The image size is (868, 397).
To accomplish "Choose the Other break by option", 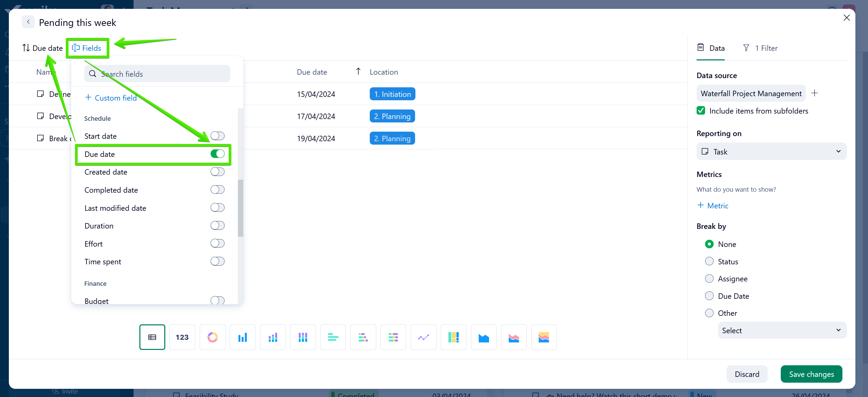I will [709, 313].
